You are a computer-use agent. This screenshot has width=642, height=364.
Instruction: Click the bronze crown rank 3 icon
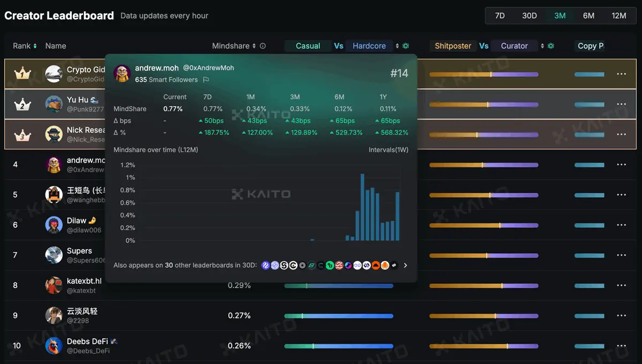pyautogui.click(x=22, y=134)
